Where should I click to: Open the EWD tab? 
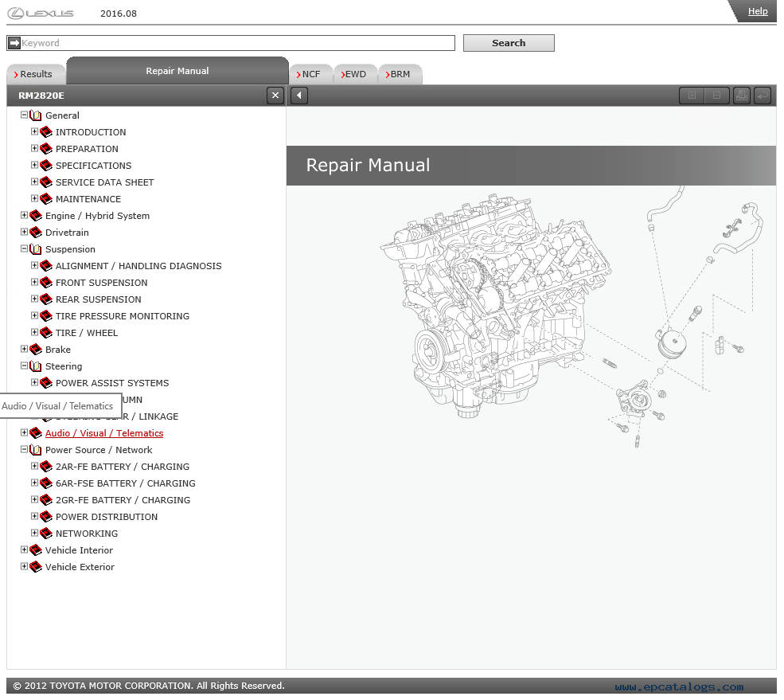355,74
